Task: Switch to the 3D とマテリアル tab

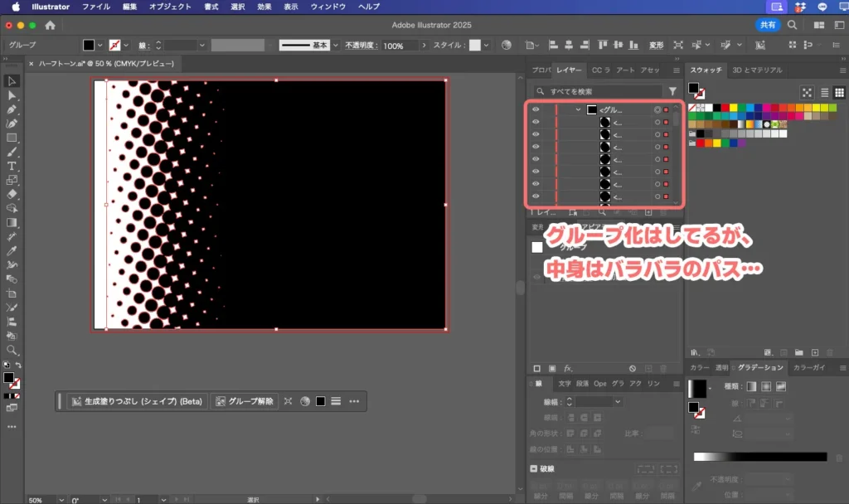Action: pyautogui.click(x=757, y=70)
